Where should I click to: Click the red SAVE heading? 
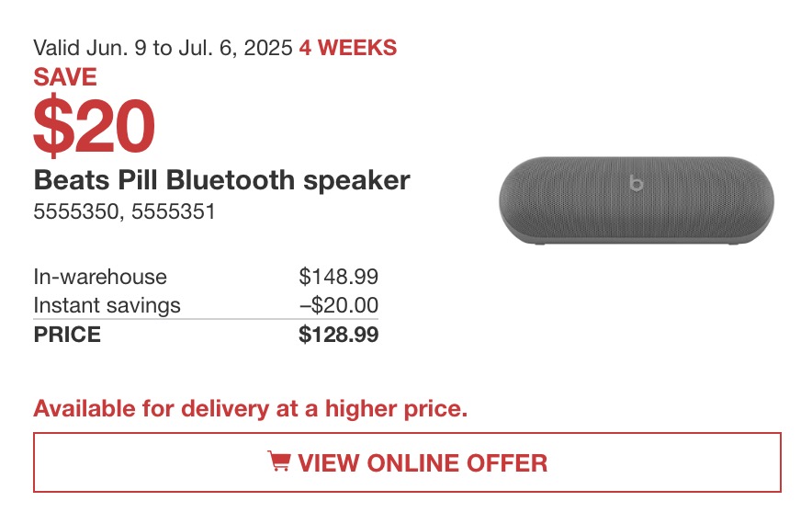65,77
